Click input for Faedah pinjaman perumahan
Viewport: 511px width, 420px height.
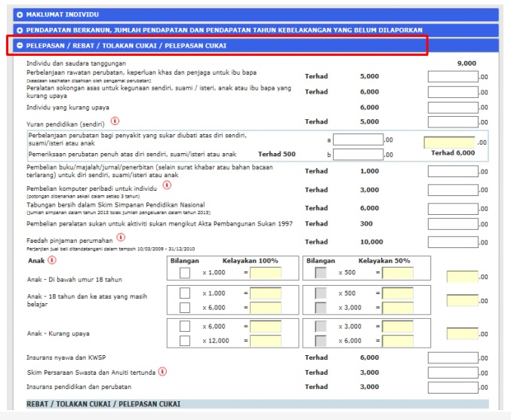click(453, 242)
